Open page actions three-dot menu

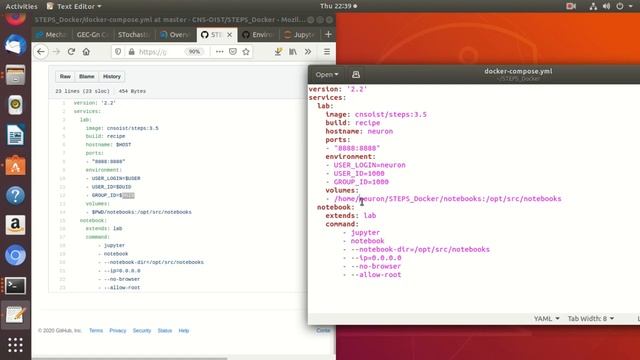220,52
